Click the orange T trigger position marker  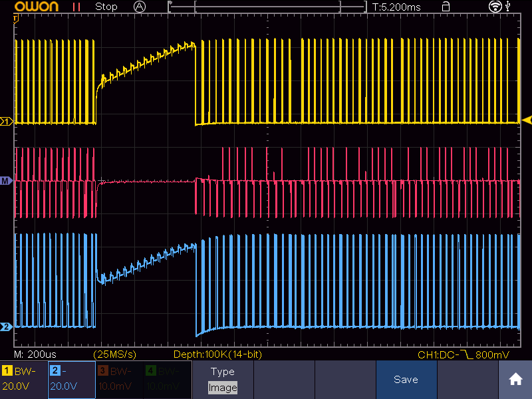tap(15, 19)
